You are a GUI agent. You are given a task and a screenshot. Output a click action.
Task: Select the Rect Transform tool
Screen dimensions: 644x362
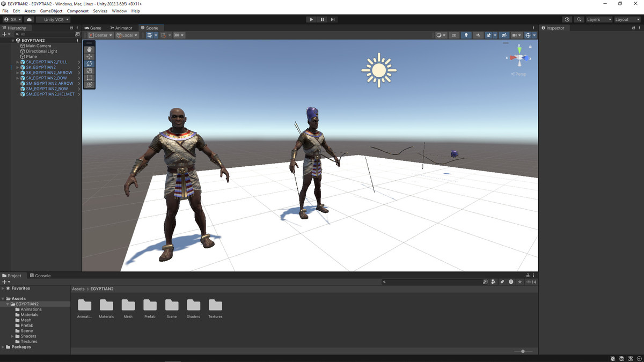pyautogui.click(x=89, y=78)
